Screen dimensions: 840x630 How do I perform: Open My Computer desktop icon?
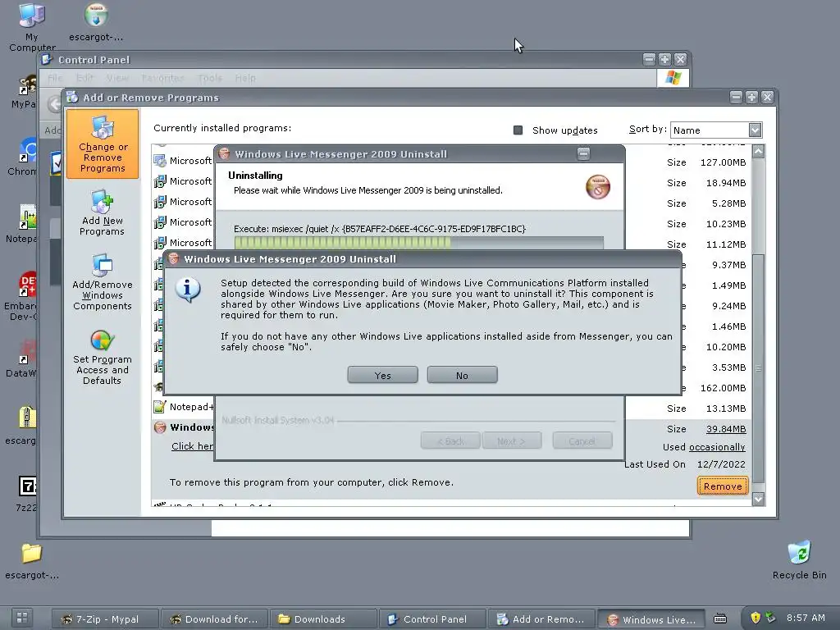(x=32, y=25)
